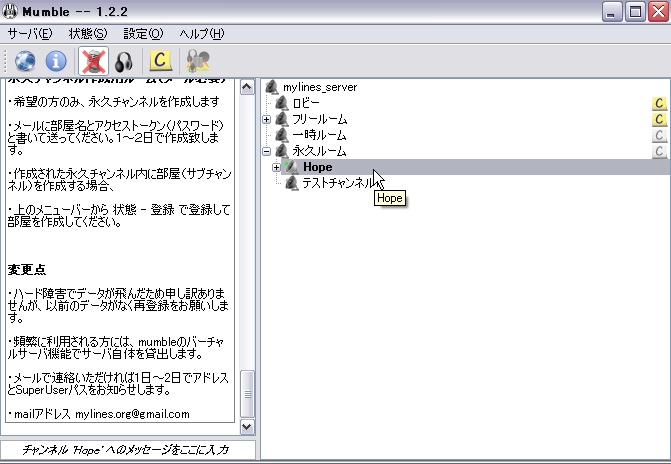Click the 変更点 heading in log

click(x=27, y=270)
